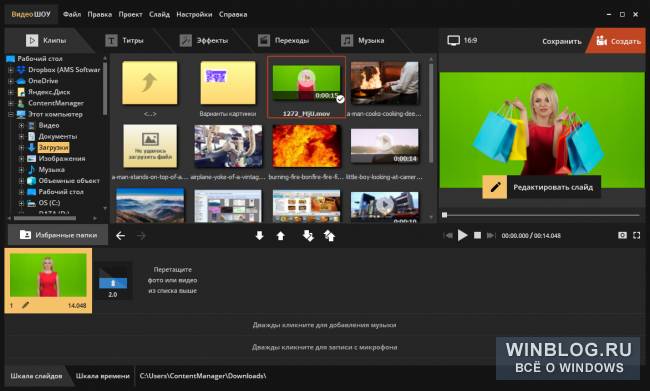Open fullscreen preview icon
The width and height of the screenshot is (650, 391).
[637, 236]
